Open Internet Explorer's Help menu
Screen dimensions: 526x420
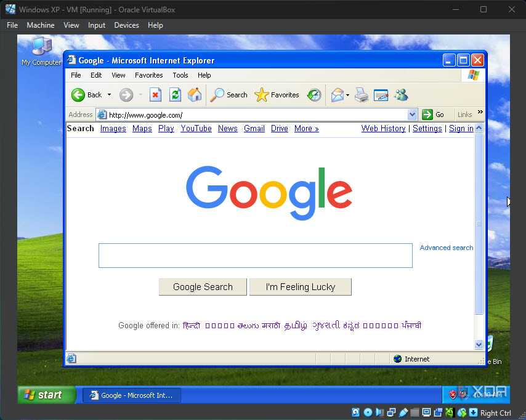click(204, 75)
